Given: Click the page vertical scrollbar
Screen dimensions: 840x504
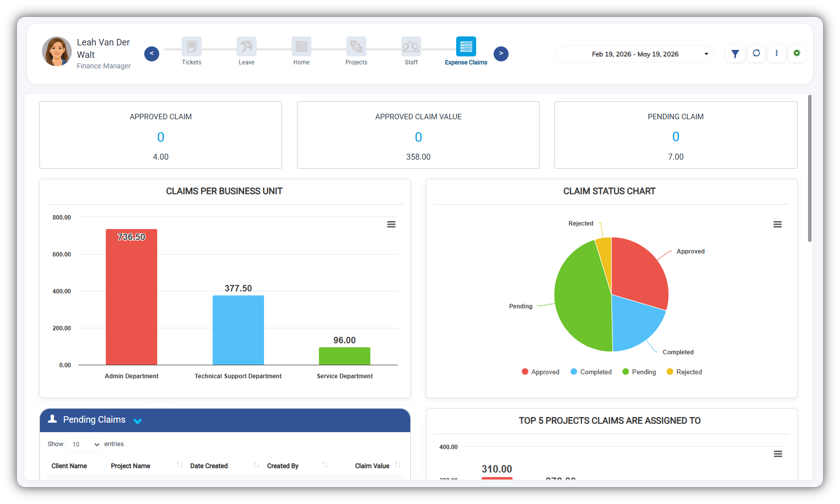Looking at the screenshot, I should (x=810, y=168).
